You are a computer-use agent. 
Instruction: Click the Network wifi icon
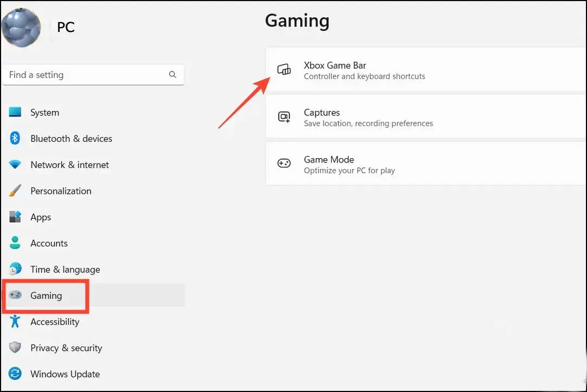(15, 165)
